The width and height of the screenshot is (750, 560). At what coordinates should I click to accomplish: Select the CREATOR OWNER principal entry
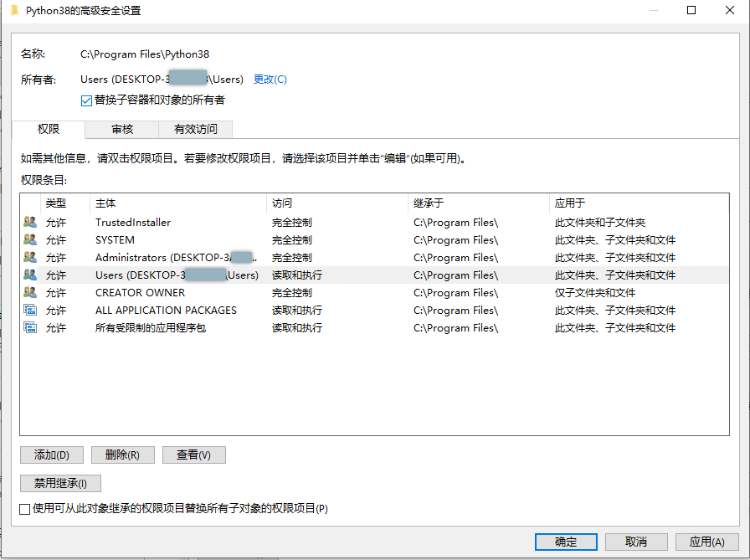pyautogui.click(x=140, y=293)
